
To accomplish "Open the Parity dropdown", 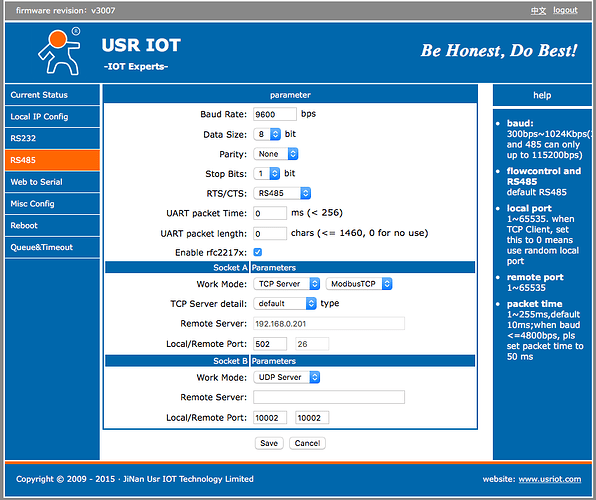I will (276, 154).
